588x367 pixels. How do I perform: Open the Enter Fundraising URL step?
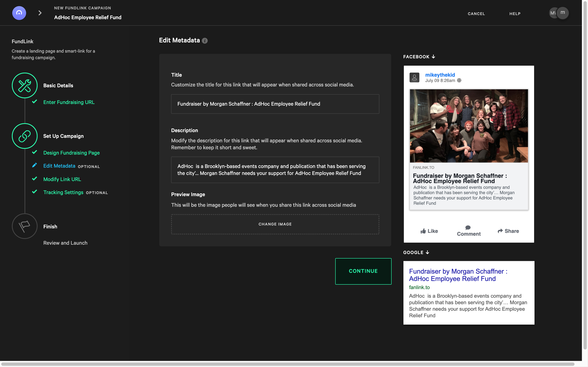pyautogui.click(x=69, y=102)
